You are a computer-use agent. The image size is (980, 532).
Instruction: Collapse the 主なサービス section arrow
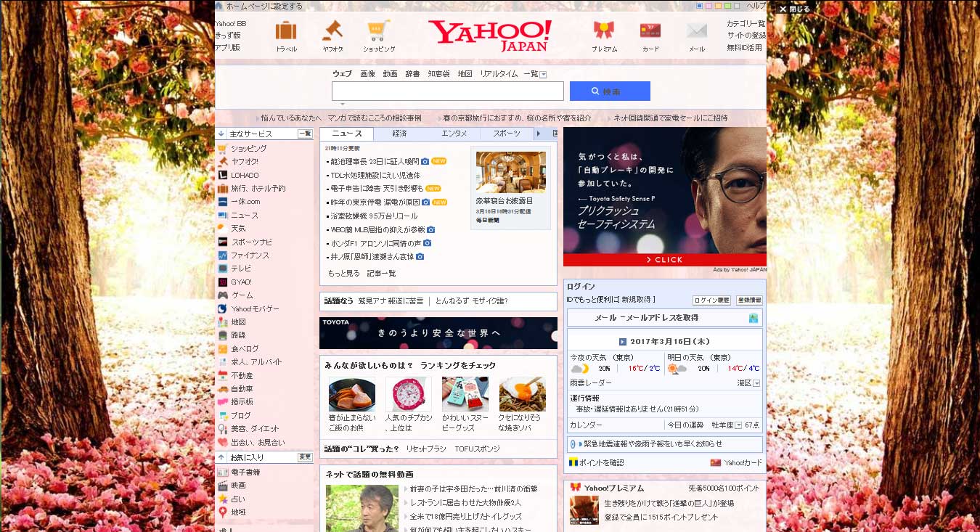pyautogui.click(x=221, y=134)
